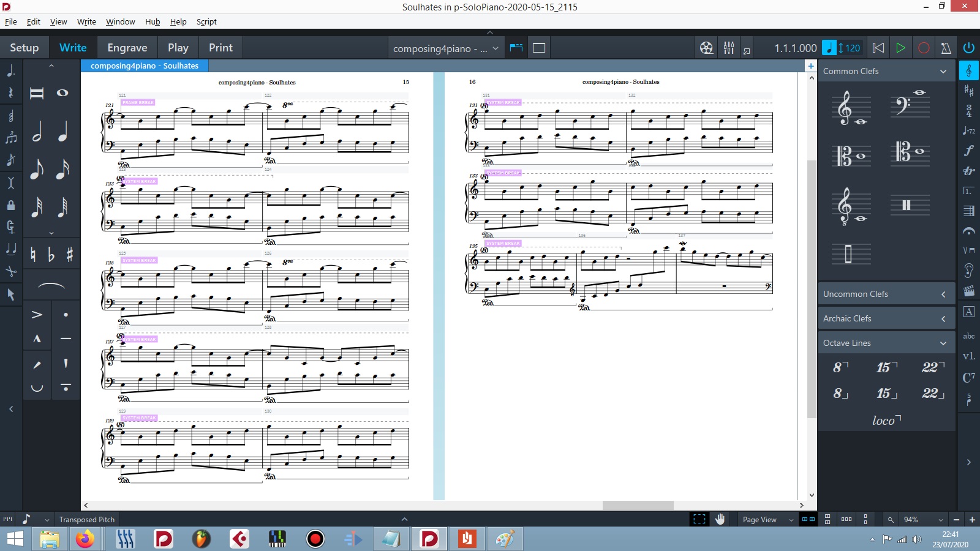The width and height of the screenshot is (980, 551).
Task: Start recording with the red record button
Action: point(924,48)
